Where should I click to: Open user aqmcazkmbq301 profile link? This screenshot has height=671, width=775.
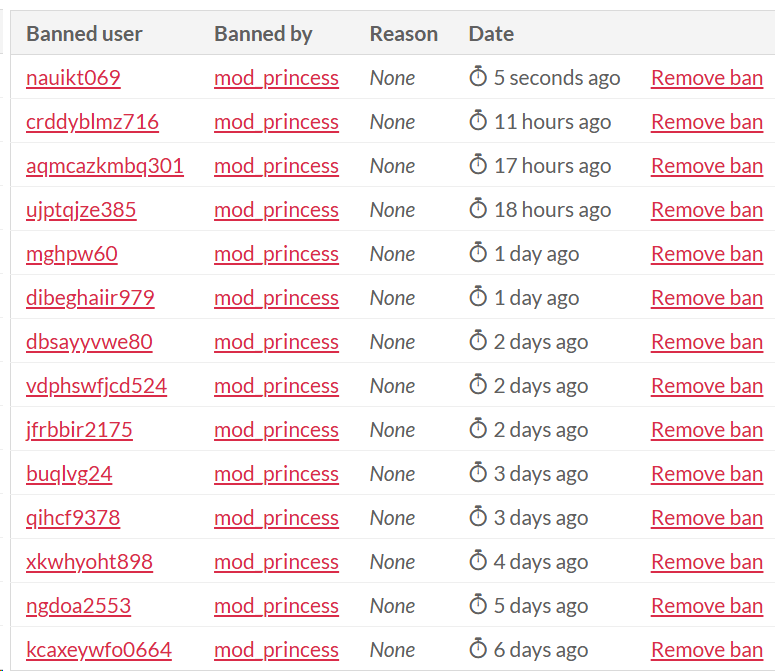(105, 166)
